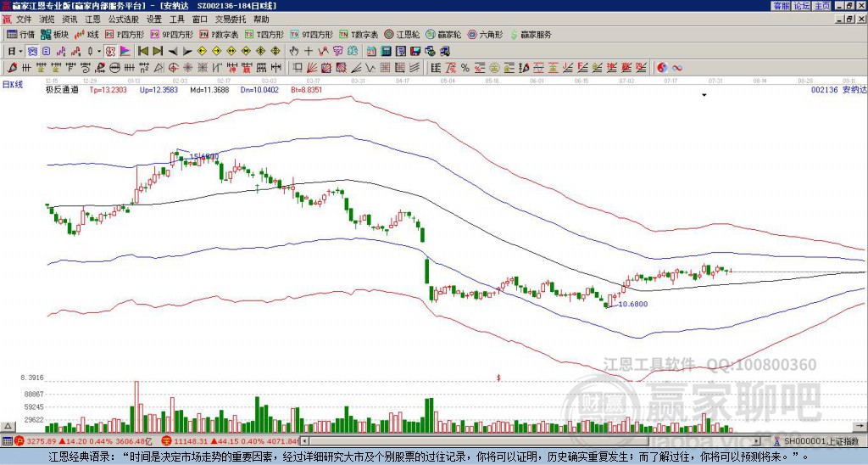Click the keyboard icon in status bar
The image size is (868, 465).
click(x=7, y=441)
